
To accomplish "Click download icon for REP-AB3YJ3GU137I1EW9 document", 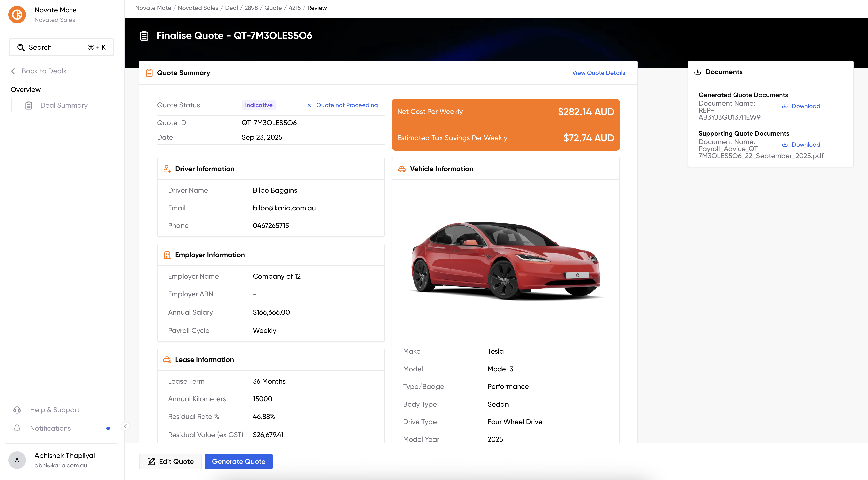I will [785, 106].
